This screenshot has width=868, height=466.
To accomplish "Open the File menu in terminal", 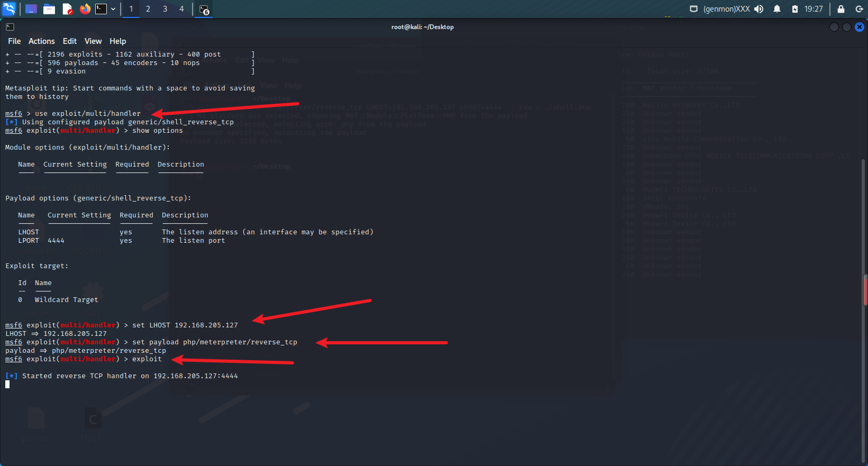I will [14, 41].
